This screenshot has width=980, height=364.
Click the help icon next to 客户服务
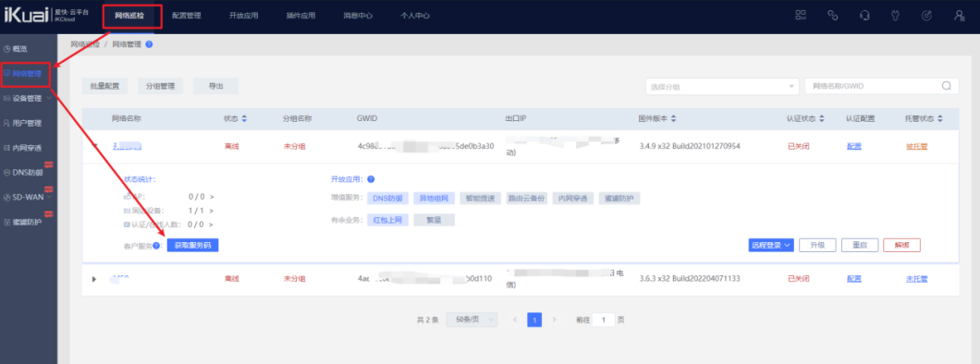pos(156,246)
